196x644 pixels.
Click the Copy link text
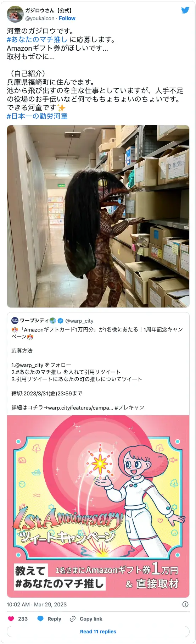[x=91, y=619]
